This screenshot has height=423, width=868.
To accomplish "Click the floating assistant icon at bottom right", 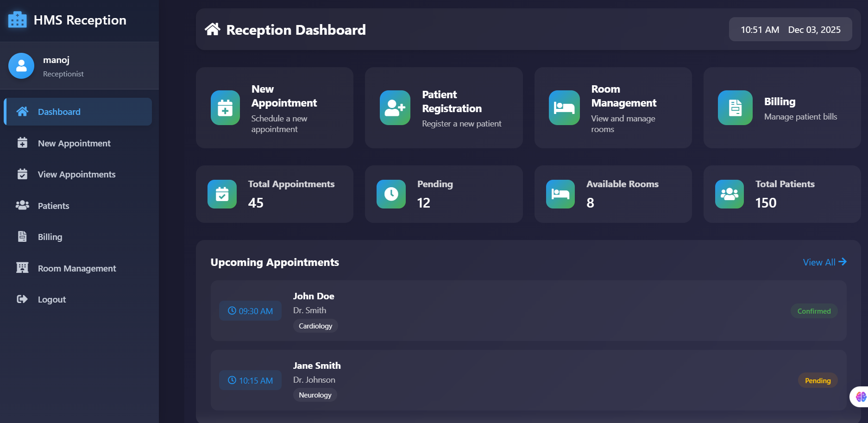I will click(x=861, y=396).
